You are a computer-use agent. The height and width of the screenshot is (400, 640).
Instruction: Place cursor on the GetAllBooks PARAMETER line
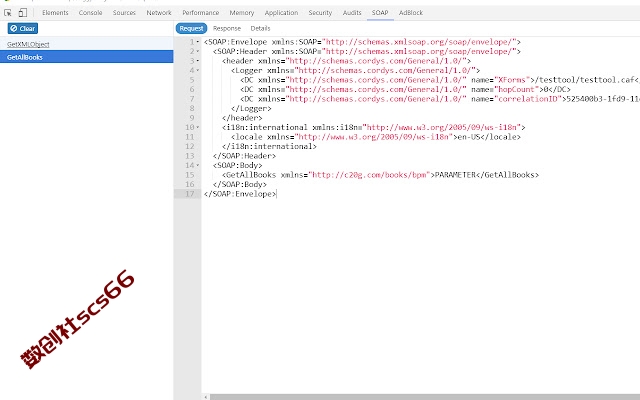pyautogui.click(x=380, y=175)
